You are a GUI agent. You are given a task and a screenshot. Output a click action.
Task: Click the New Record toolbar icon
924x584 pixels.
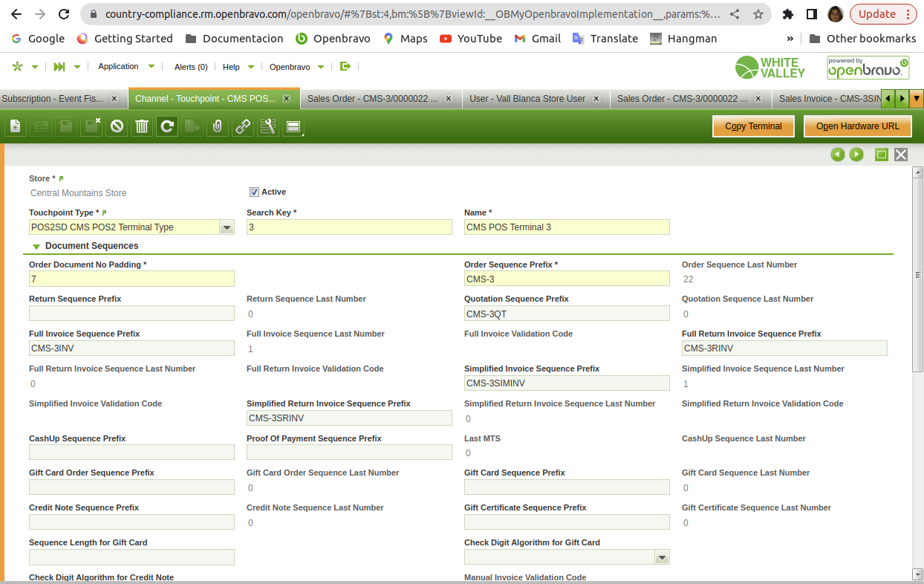click(x=15, y=127)
